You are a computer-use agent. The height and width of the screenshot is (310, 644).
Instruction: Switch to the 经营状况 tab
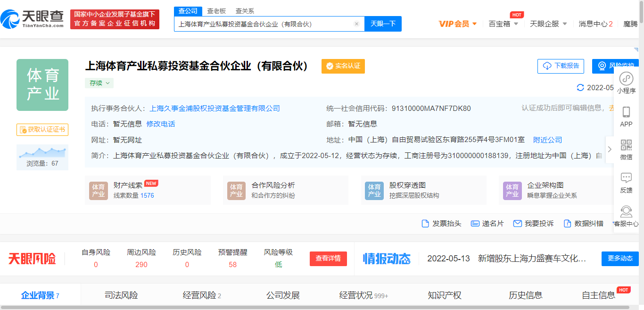(x=363, y=295)
